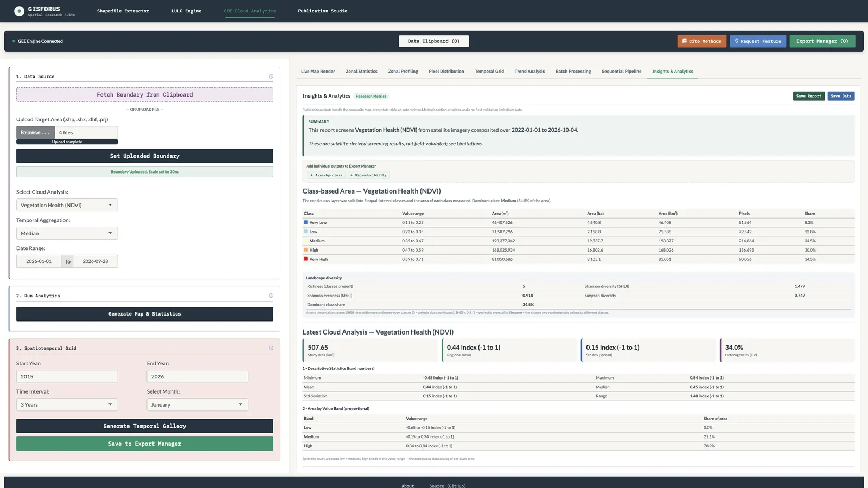868x488 pixels.
Task: Add Area-by-class output to Export Manager
Action: (326, 175)
